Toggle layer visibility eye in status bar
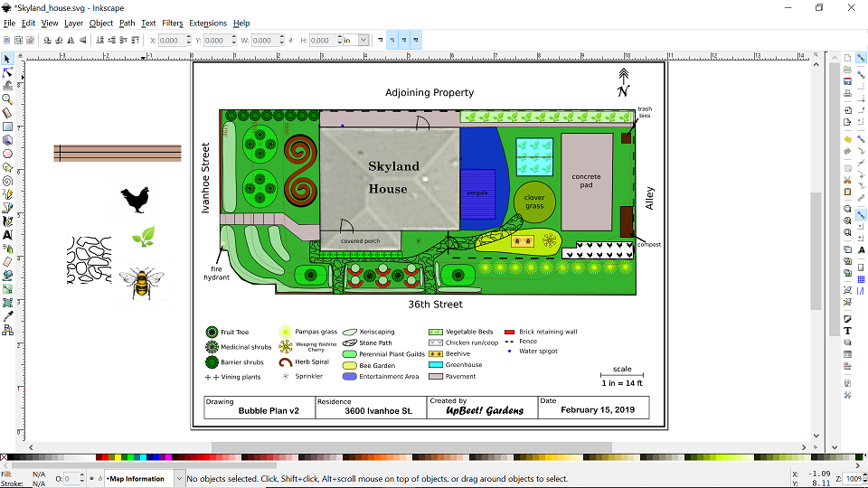The image size is (868, 488). point(91,479)
